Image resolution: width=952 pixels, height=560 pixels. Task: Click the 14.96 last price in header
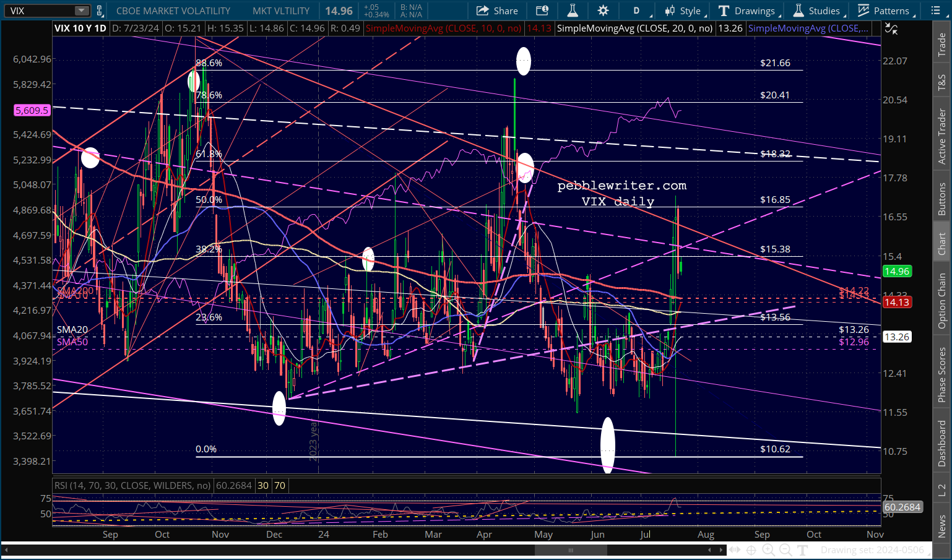pyautogui.click(x=339, y=11)
